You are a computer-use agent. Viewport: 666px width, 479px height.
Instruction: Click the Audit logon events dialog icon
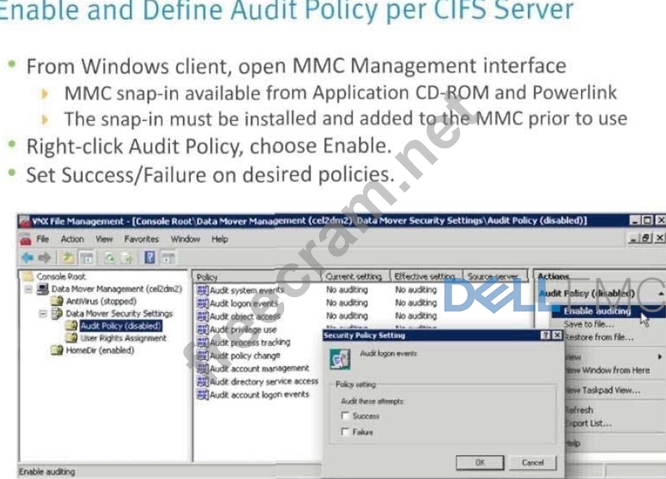[340, 359]
